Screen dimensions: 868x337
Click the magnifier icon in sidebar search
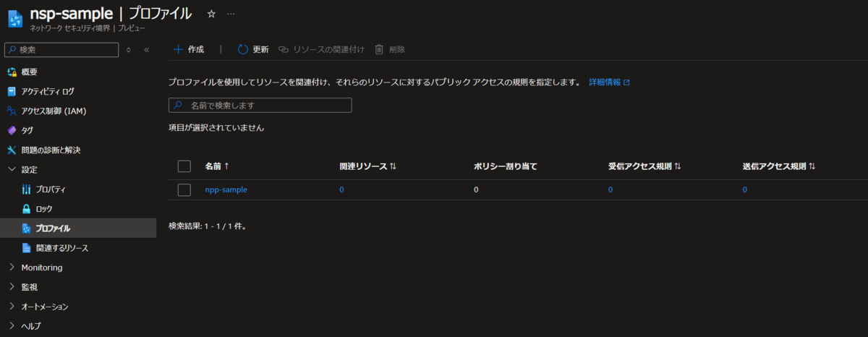[x=12, y=50]
